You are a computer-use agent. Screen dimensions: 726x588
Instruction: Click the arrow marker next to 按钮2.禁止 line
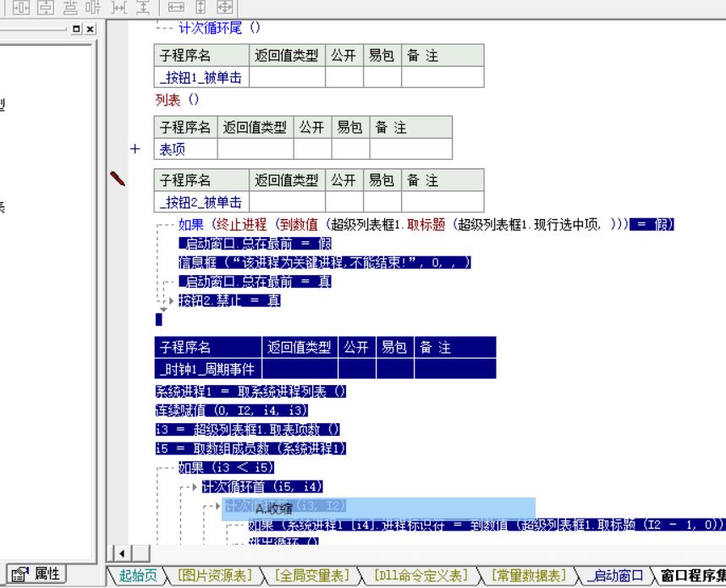coord(171,301)
